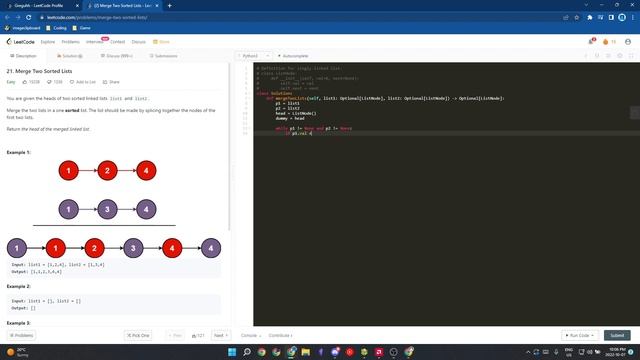The height and width of the screenshot is (360, 640).
Task: Open the notifications bell icon
Action: (x=591, y=42)
